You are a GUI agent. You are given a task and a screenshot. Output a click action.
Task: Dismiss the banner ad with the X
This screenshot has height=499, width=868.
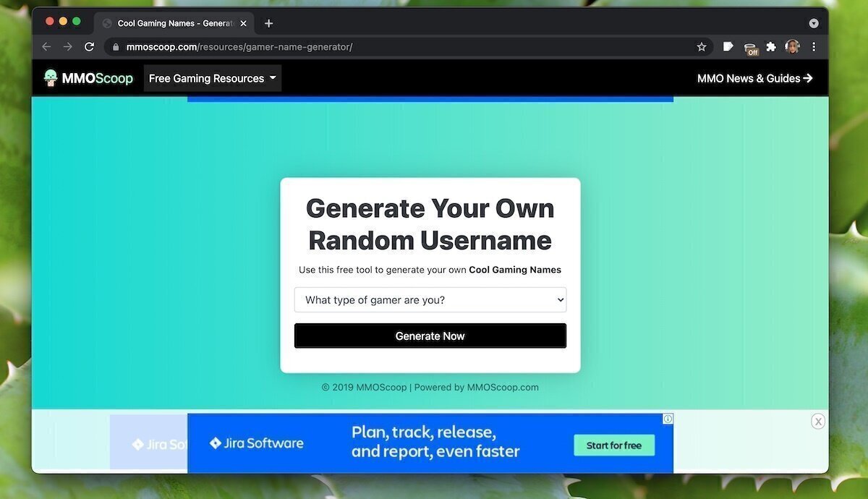coord(817,421)
